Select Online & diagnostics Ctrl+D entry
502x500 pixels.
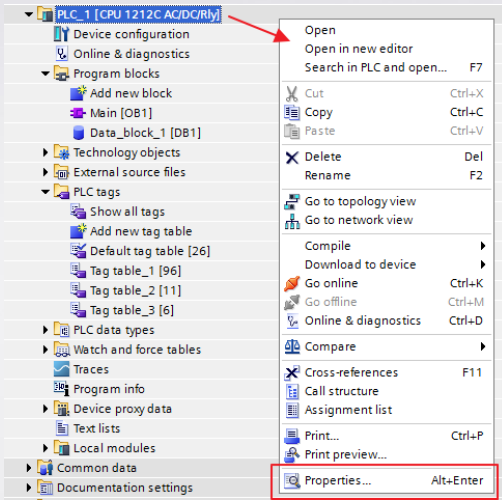pyautogui.click(x=387, y=321)
